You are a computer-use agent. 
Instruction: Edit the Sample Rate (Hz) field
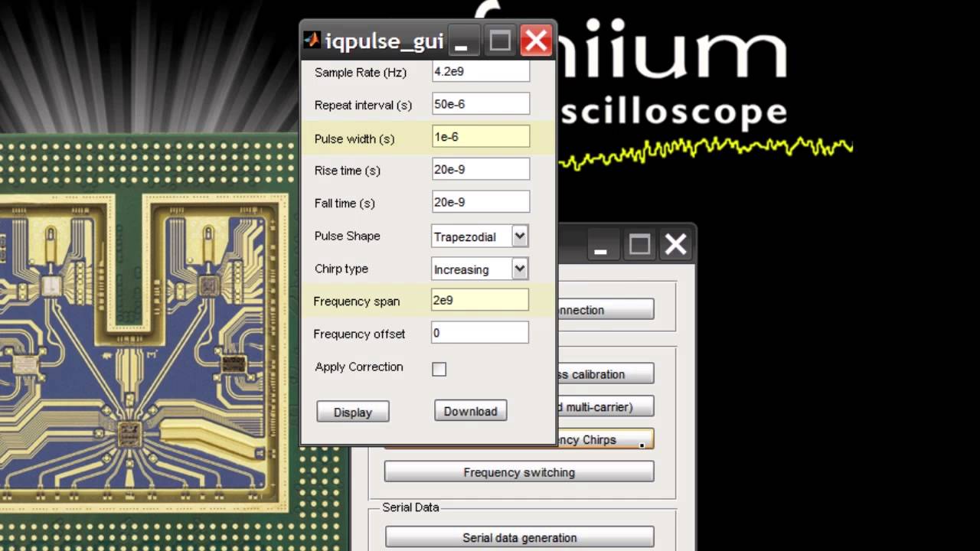(x=481, y=72)
